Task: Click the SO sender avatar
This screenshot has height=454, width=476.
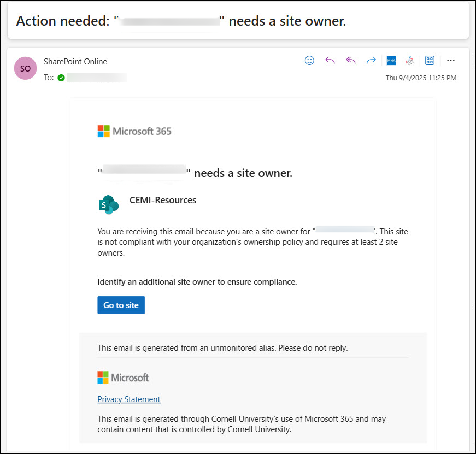Action: click(26, 69)
